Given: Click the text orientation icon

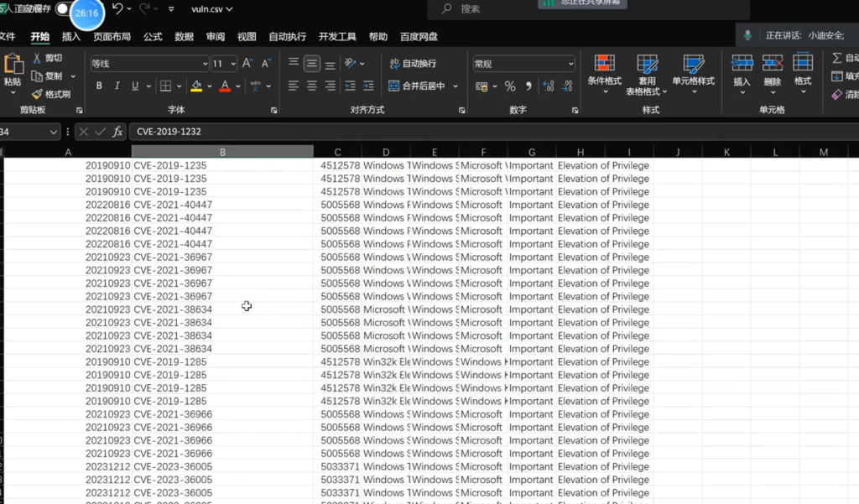Looking at the screenshot, I should coord(351,64).
